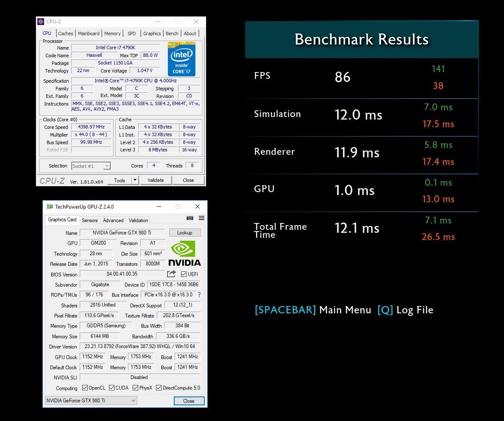Click the Memory Size 6144 MB value

click(x=100, y=336)
